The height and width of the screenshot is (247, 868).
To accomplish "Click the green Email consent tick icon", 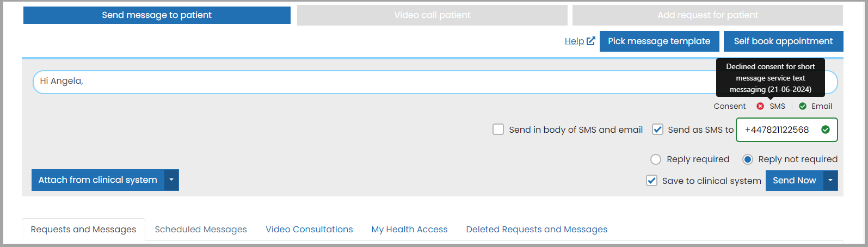I will coord(803,106).
